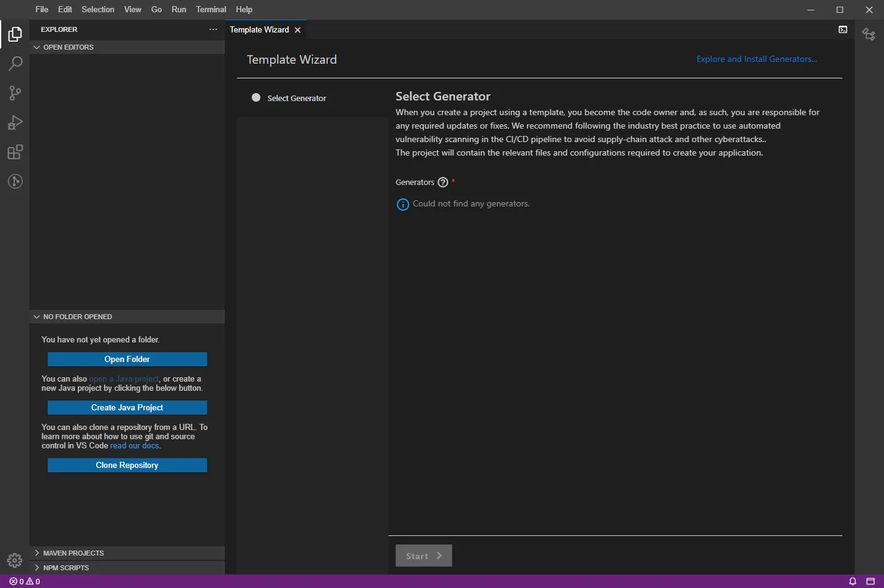Expand the Maven Projects section

point(73,553)
